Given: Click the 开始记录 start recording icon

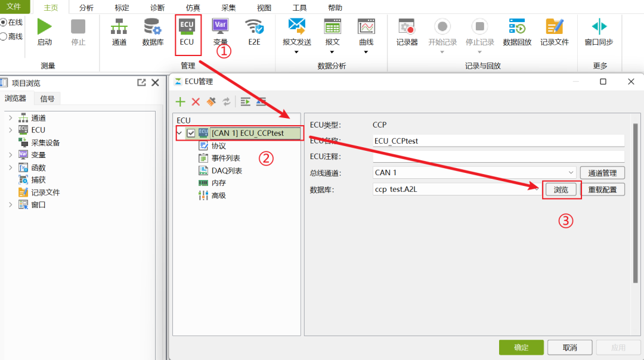Looking at the screenshot, I should pyautogui.click(x=442, y=27).
